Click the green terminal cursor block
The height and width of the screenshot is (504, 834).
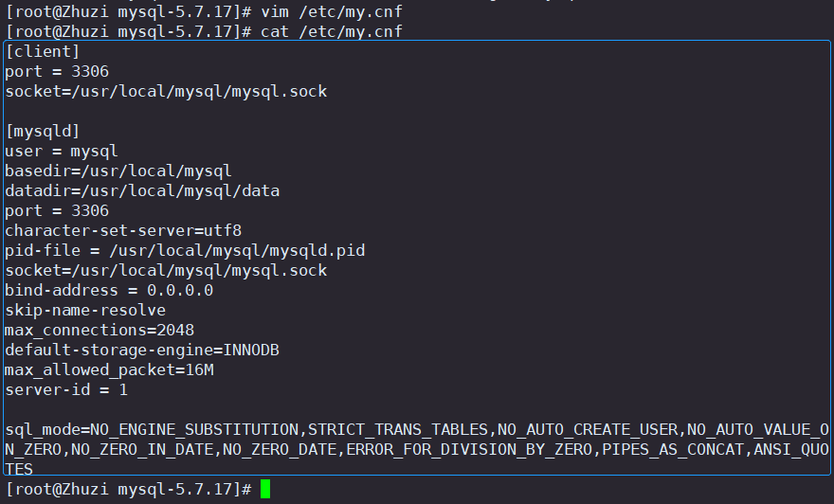point(265,489)
